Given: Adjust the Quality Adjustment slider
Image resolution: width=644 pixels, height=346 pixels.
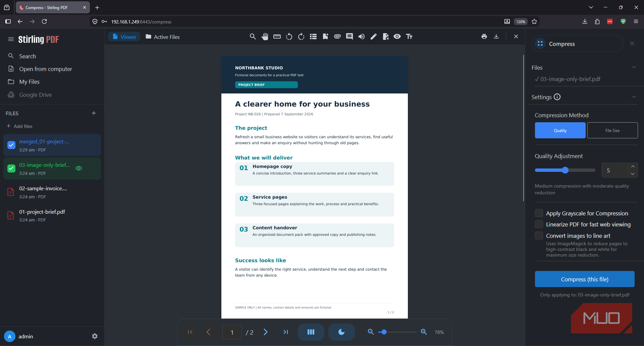Looking at the screenshot, I should [565, 170].
